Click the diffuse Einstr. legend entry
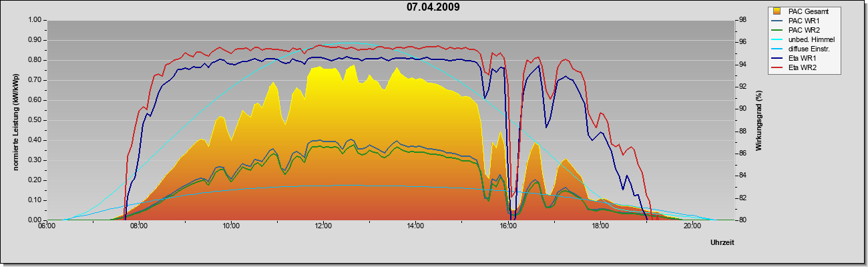The image size is (868, 267). [804, 49]
